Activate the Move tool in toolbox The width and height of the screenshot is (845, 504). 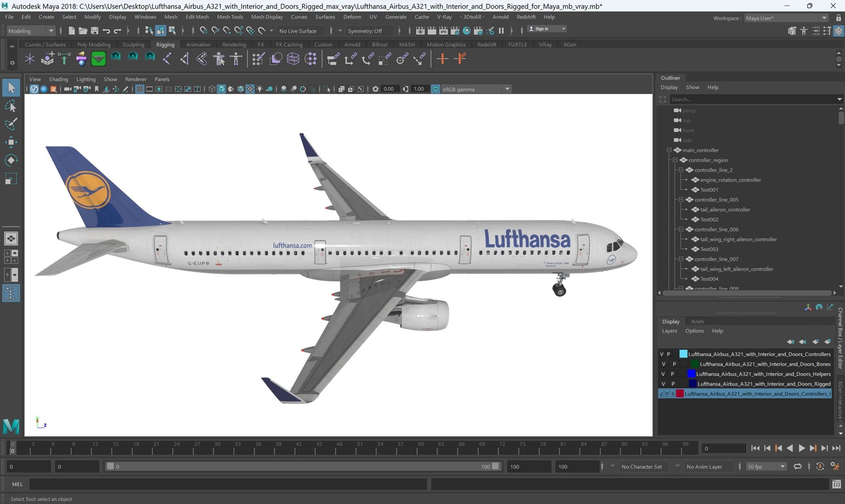(x=11, y=142)
